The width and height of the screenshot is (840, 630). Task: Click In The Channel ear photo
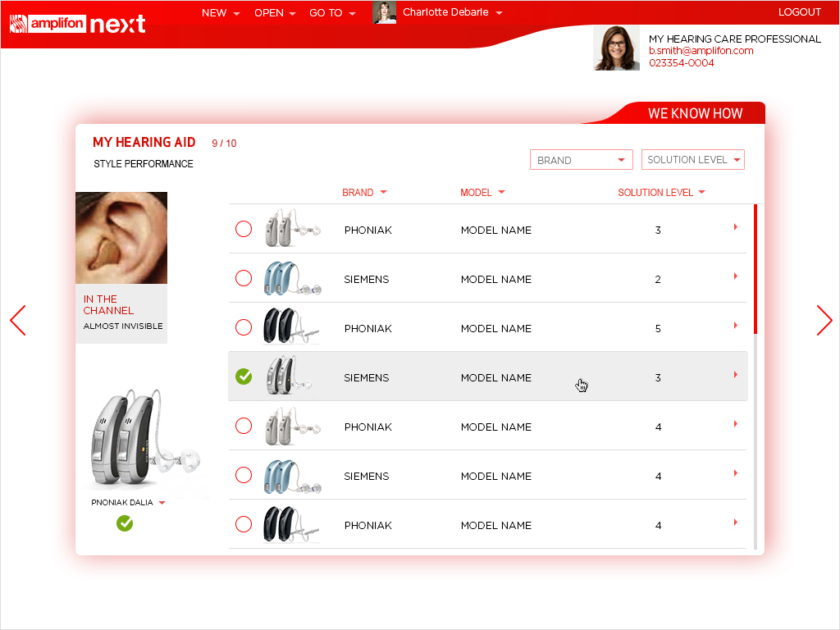[121, 238]
